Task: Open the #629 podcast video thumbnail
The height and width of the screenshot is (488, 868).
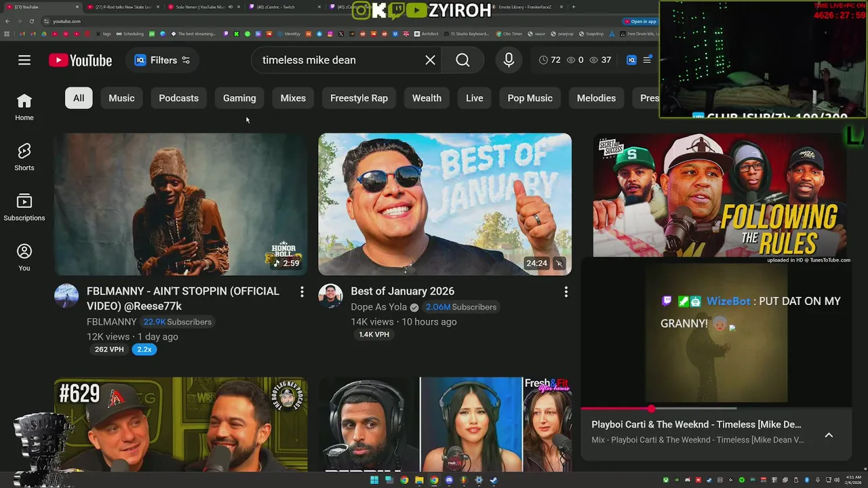Action: [180, 424]
